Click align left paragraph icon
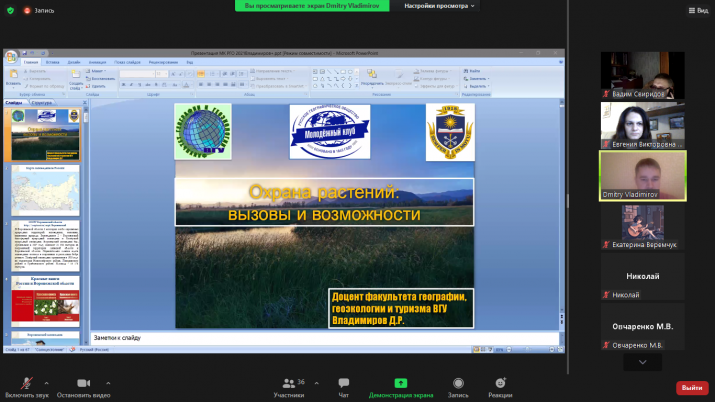 [x=201, y=85]
